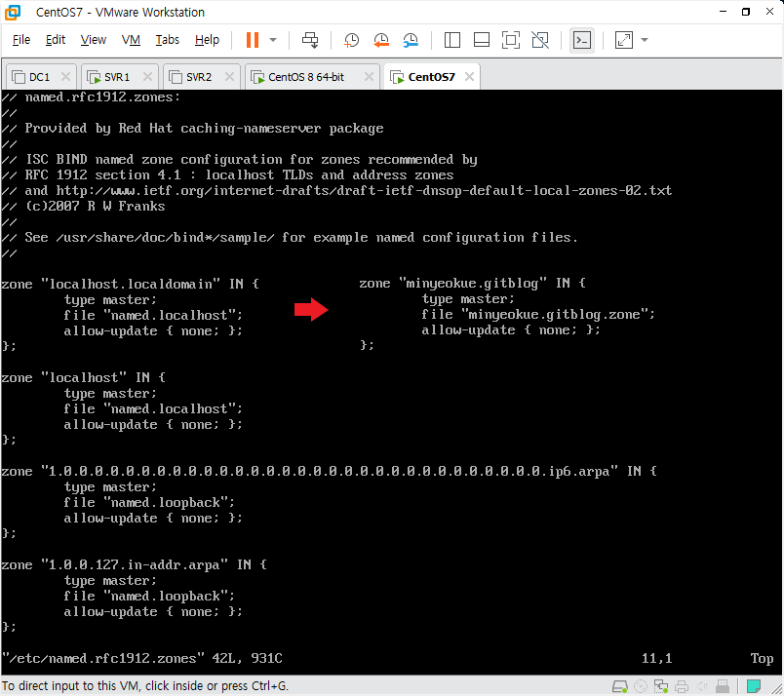Switch to the DC1 tab

click(40, 77)
